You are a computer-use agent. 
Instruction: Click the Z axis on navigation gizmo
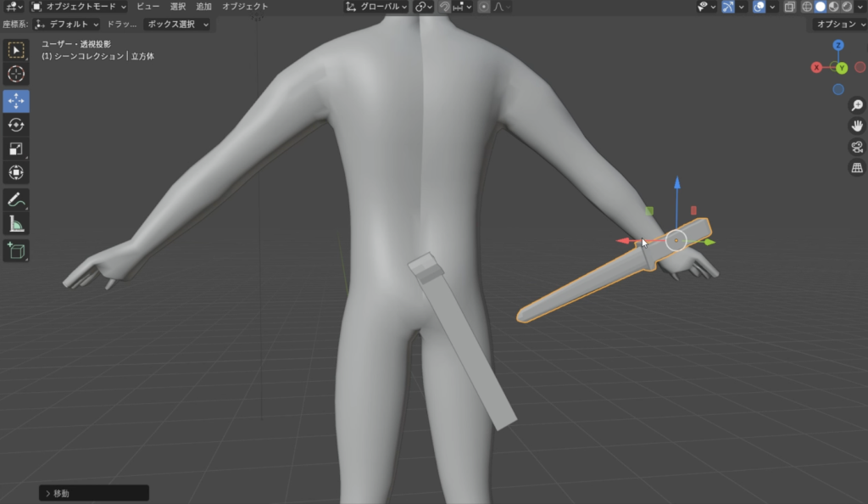click(838, 45)
